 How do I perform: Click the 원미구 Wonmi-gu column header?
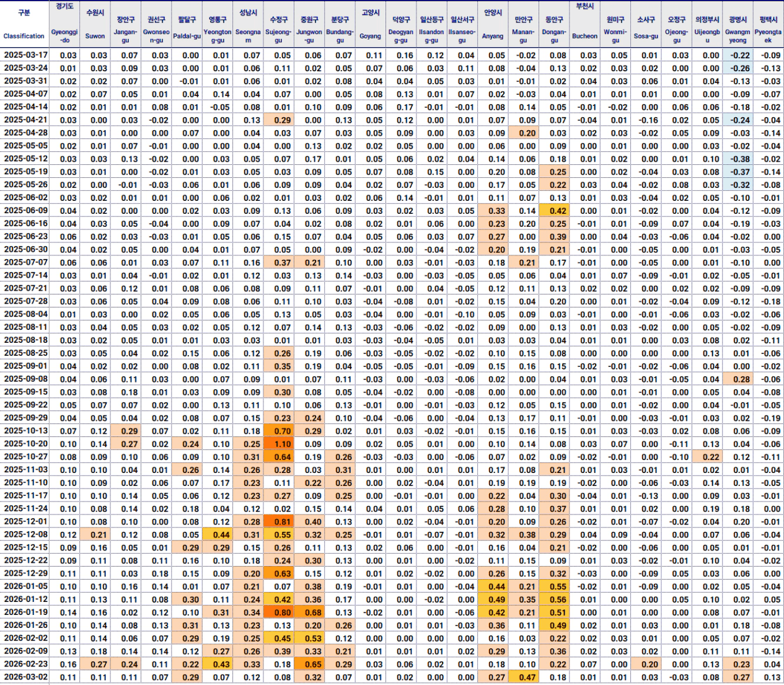615,24
